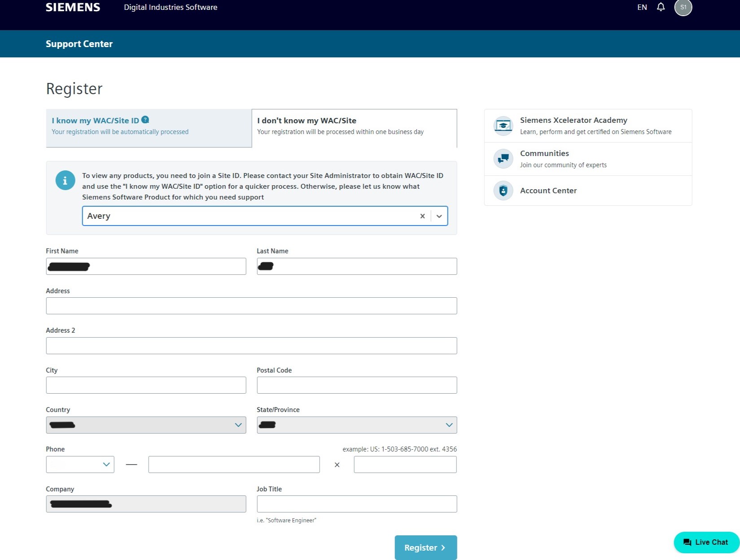Viewport: 740px width, 560px height.
Task: Click the Phone extension field
Action: click(x=405, y=464)
